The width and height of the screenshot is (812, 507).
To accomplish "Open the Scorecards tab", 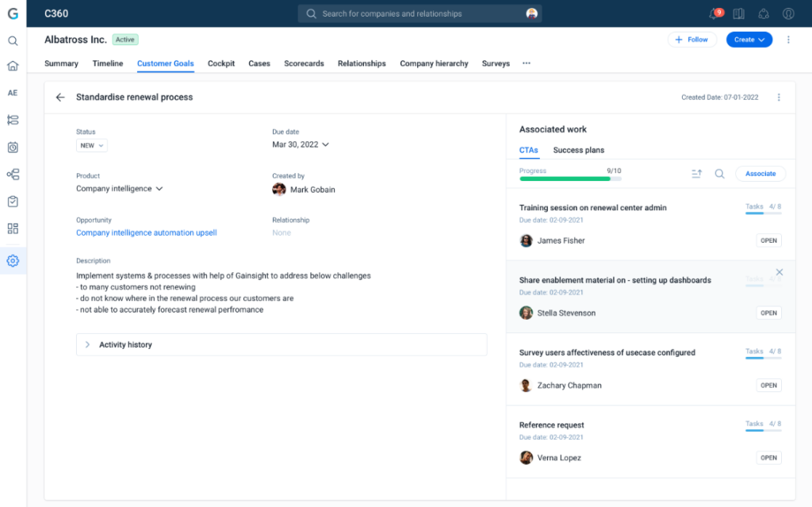I will pyautogui.click(x=304, y=63).
